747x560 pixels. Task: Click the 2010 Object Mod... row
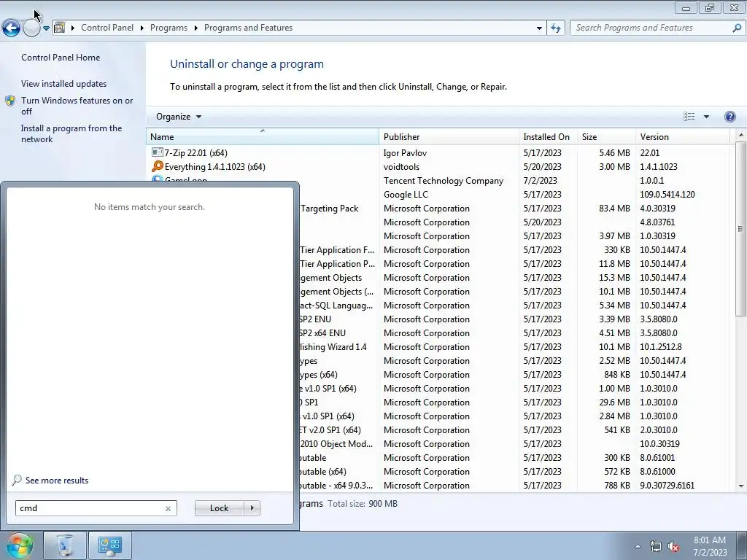(438, 444)
